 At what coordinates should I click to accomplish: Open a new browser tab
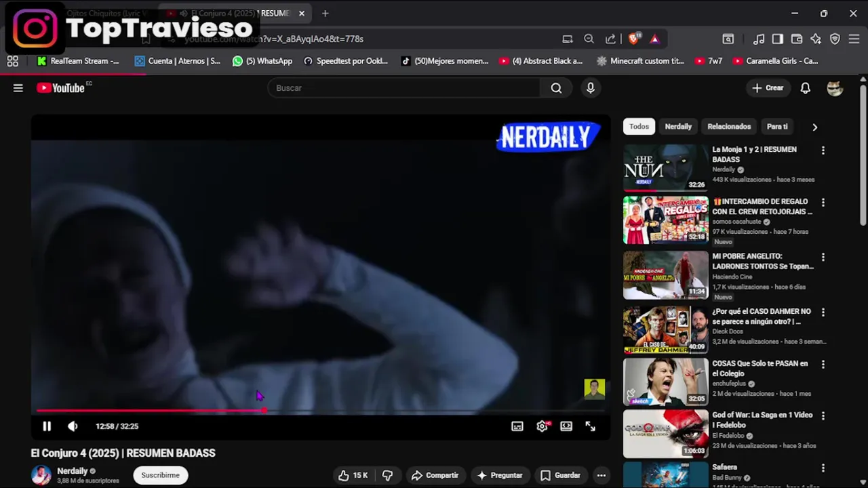[x=325, y=14]
